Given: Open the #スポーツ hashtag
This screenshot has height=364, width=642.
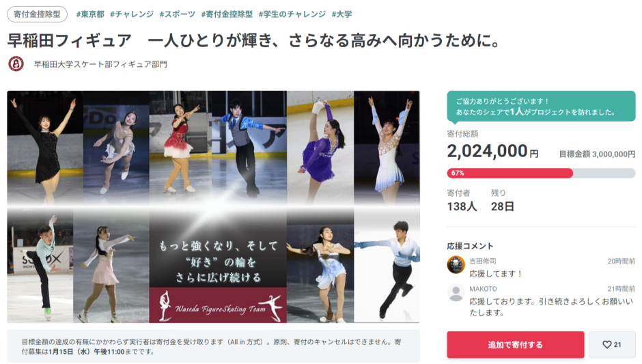Looking at the screenshot, I should click(178, 14).
